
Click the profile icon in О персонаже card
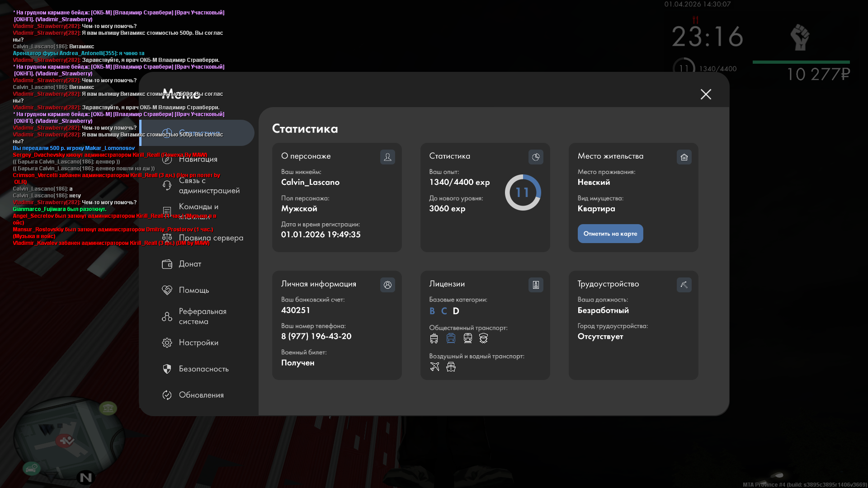click(387, 157)
